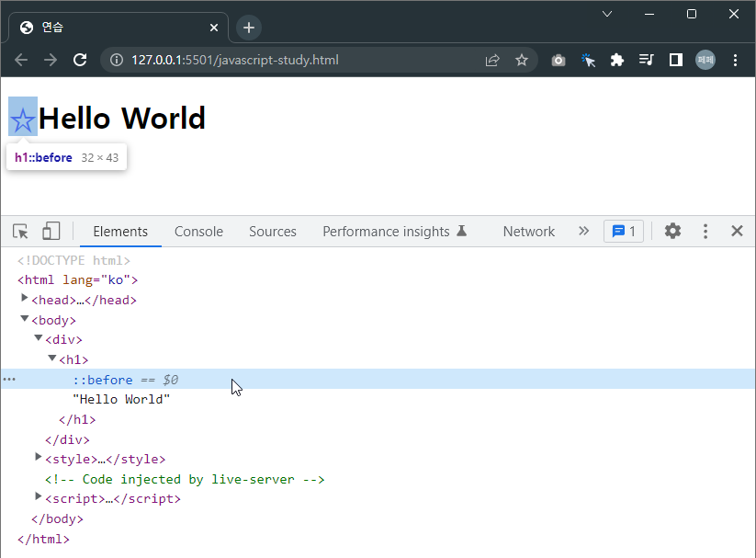Image resolution: width=756 pixels, height=558 pixels.
Task: Collapse the h1 element
Action: [x=52, y=359]
